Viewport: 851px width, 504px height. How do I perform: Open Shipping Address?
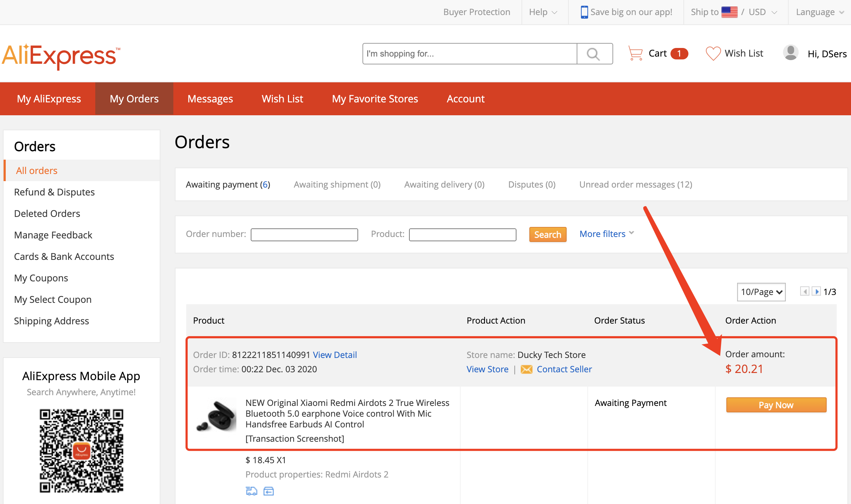(51, 321)
